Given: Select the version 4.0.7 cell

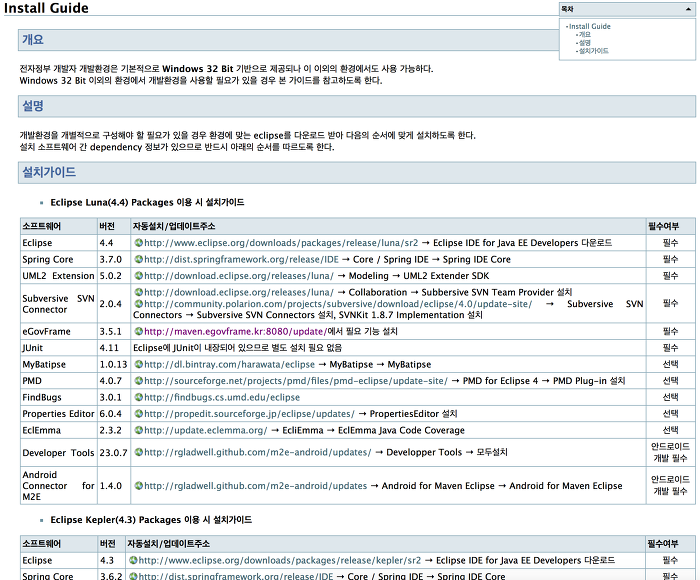Looking at the screenshot, I should click(x=114, y=381).
